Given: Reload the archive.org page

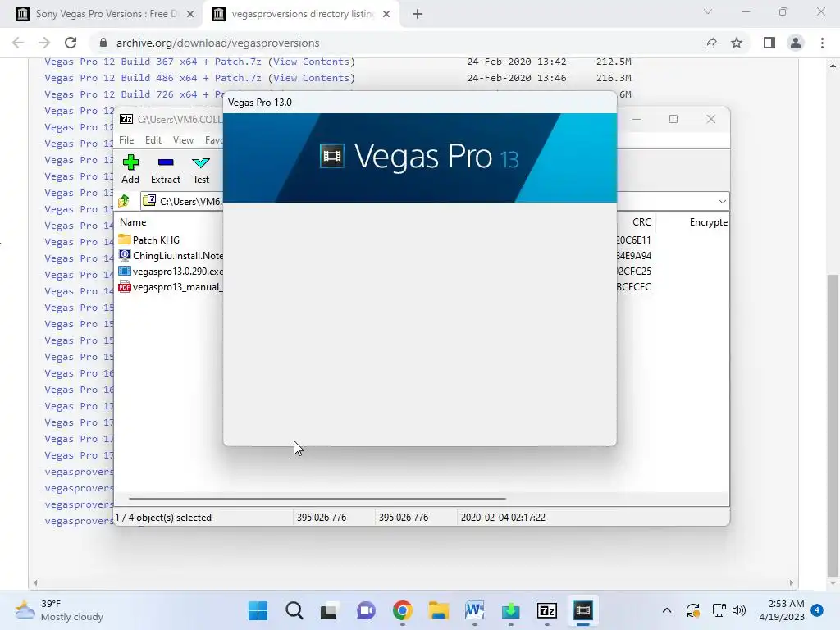Looking at the screenshot, I should click(71, 43).
